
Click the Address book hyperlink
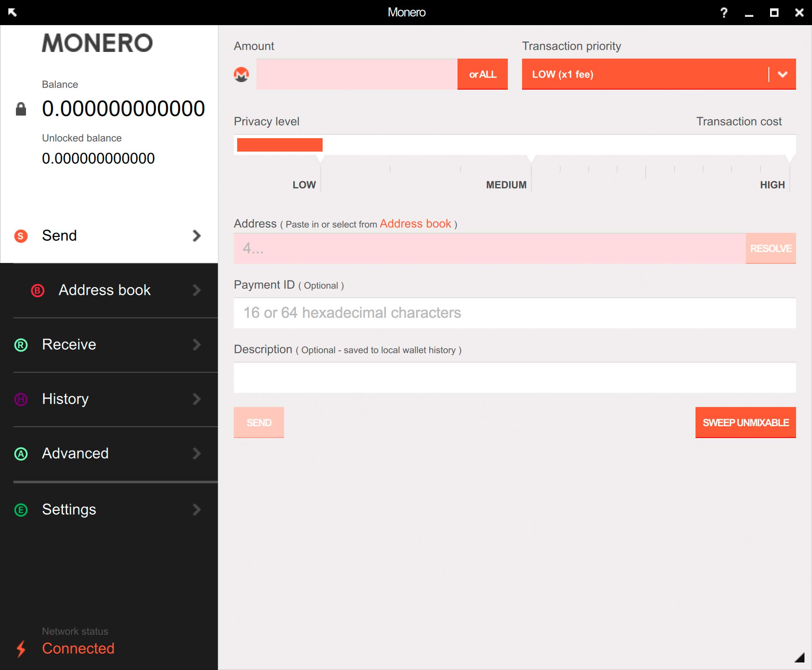pyautogui.click(x=415, y=224)
